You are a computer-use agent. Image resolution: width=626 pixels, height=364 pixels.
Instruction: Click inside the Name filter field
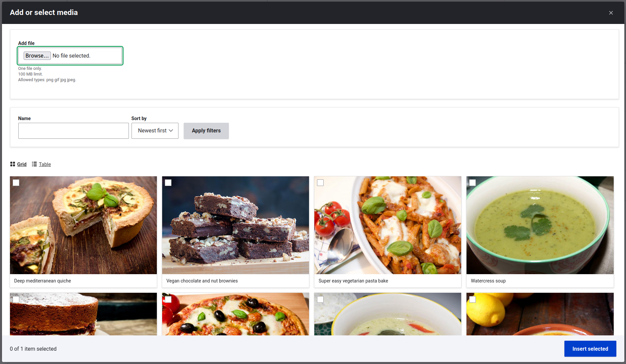[73, 130]
